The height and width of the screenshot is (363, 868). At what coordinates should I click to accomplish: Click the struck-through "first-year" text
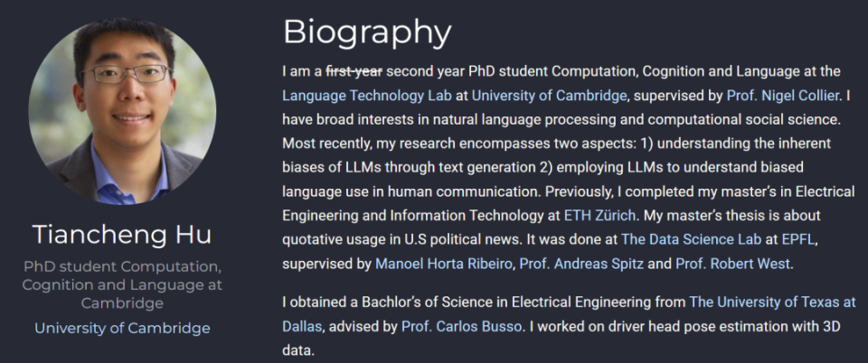354,70
